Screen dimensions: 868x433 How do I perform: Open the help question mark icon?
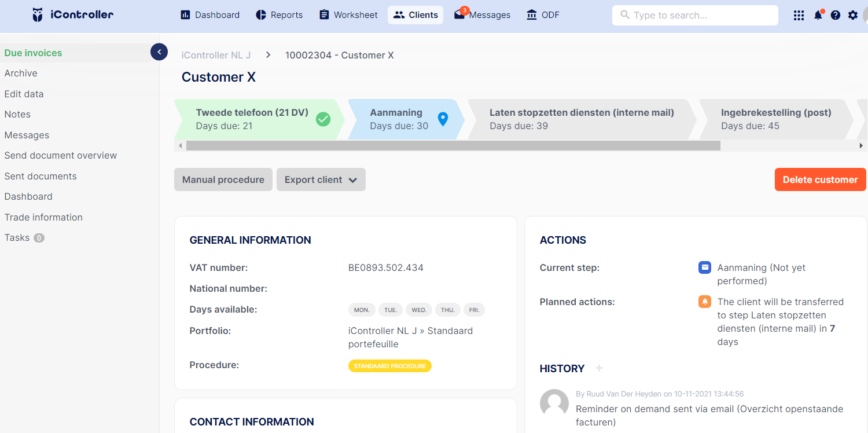click(x=836, y=16)
